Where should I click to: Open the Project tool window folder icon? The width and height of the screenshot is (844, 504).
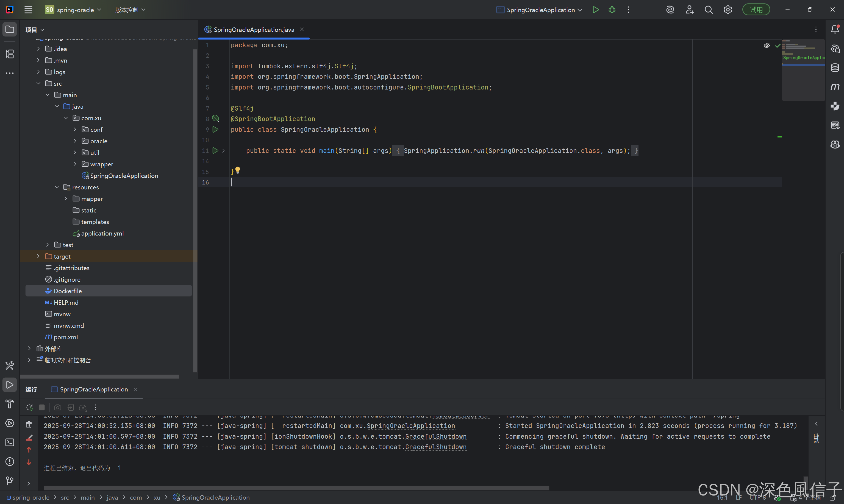pos(10,29)
